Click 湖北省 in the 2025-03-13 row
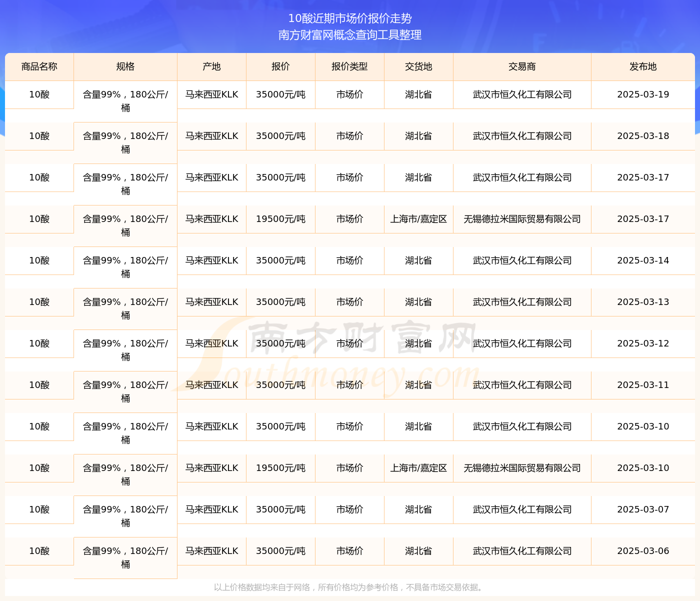The image size is (700, 601). 418,302
